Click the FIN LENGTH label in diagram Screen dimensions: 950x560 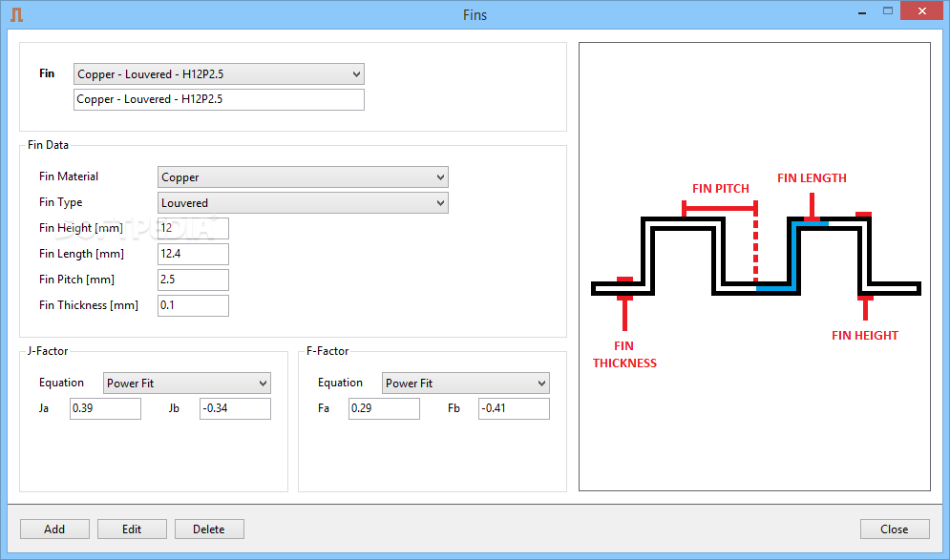tap(812, 178)
